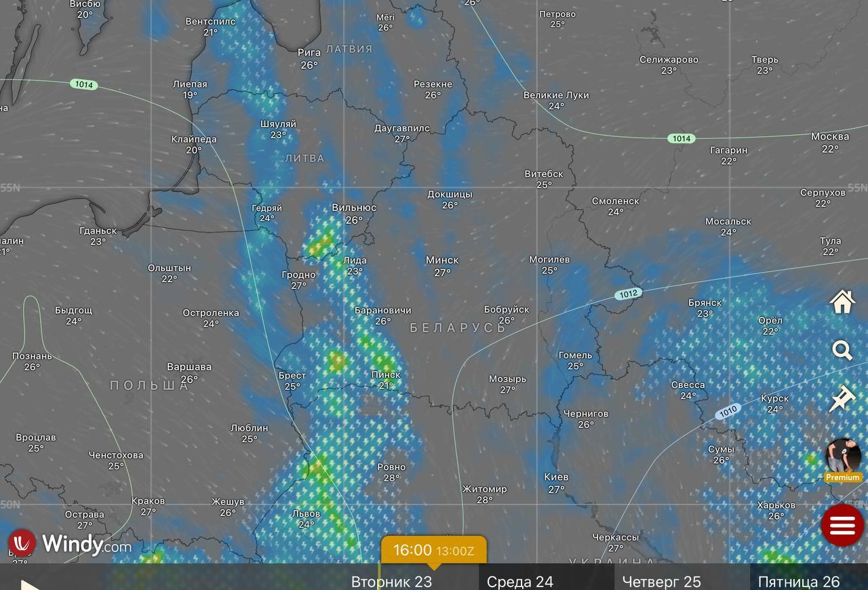
Task: Click the Гданьск city label
Action: pyautogui.click(x=98, y=231)
